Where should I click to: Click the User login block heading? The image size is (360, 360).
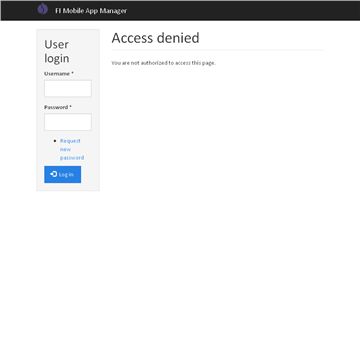tap(57, 51)
